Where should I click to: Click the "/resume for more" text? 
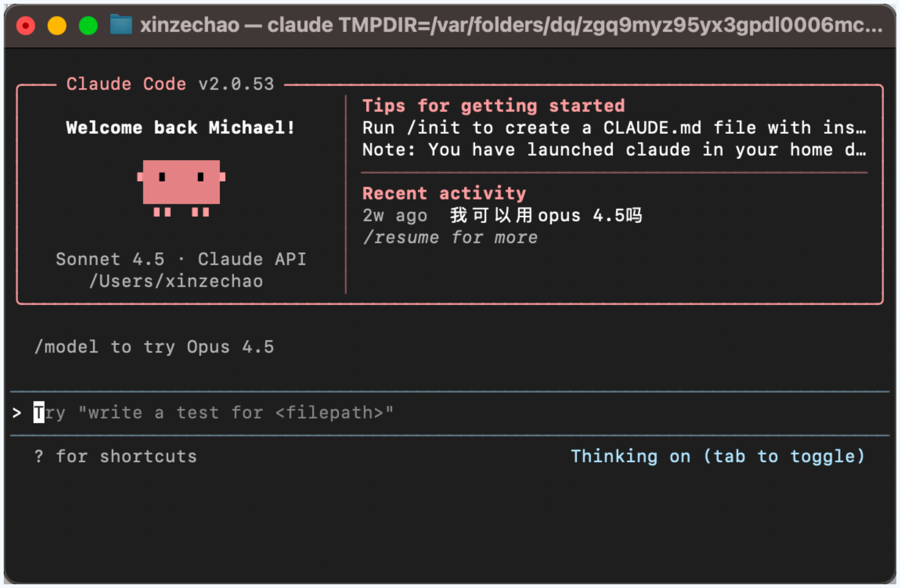click(x=450, y=238)
